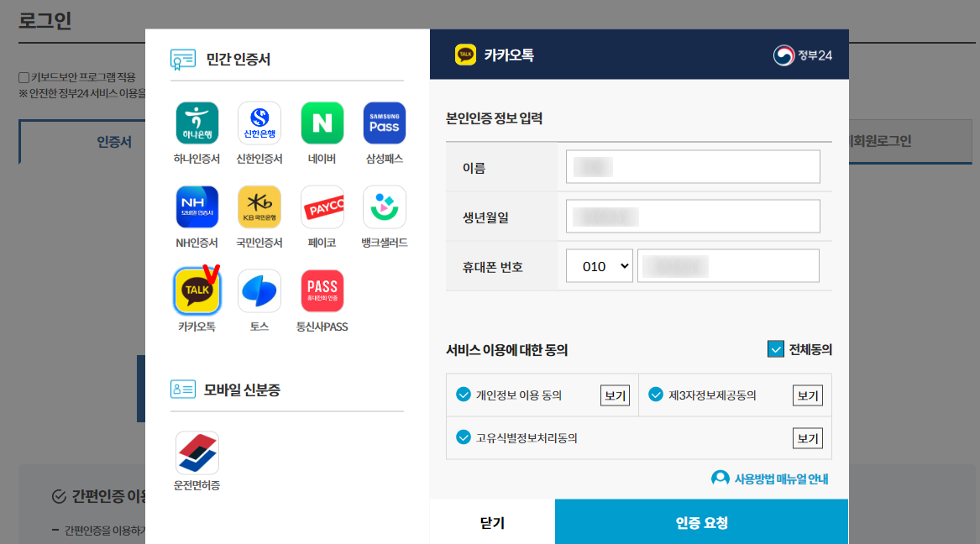Open the 010 phone prefix dropdown
The width and height of the screenshot is (980, 544).
600,266
